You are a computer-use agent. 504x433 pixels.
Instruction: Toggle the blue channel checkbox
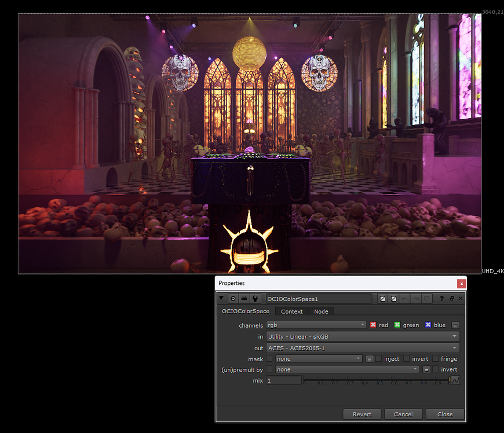(x=428, y=325)
